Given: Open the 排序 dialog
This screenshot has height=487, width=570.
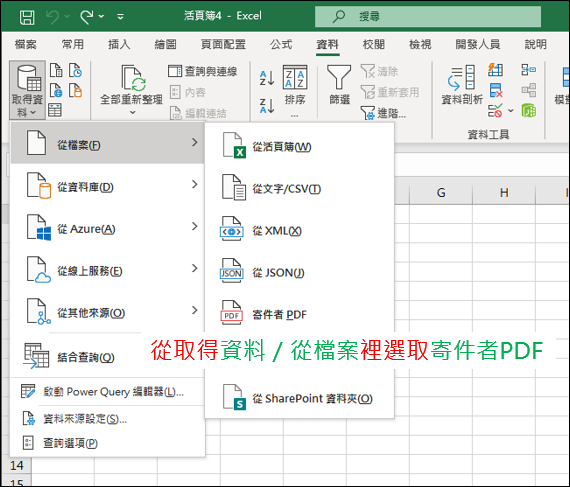Looking at the screenshot, I should point(295,86).
